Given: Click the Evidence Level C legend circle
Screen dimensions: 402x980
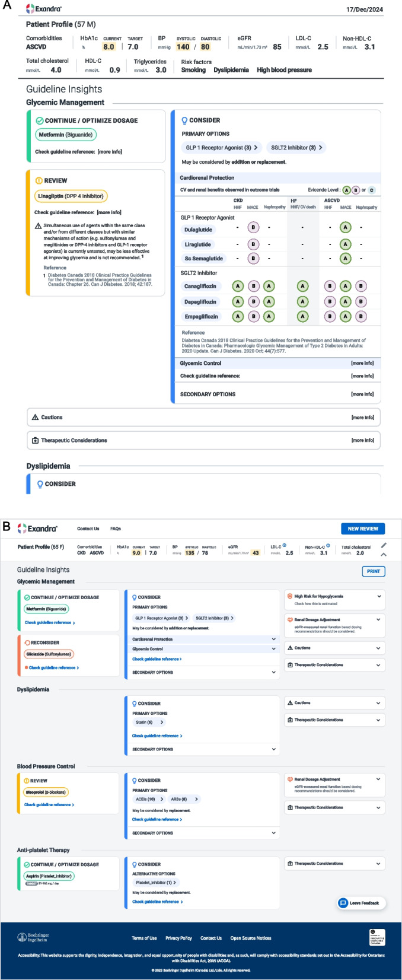Looking at the screenshot, I should [x=371, y=190].
